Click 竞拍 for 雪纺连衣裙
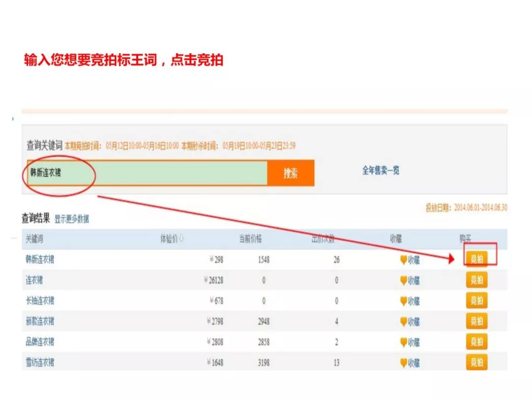532x399 pixels. coord(476,363)
